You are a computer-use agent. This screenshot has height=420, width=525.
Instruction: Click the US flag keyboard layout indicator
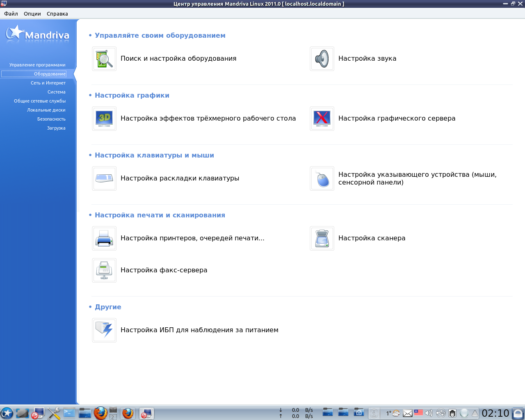[418, 413]
